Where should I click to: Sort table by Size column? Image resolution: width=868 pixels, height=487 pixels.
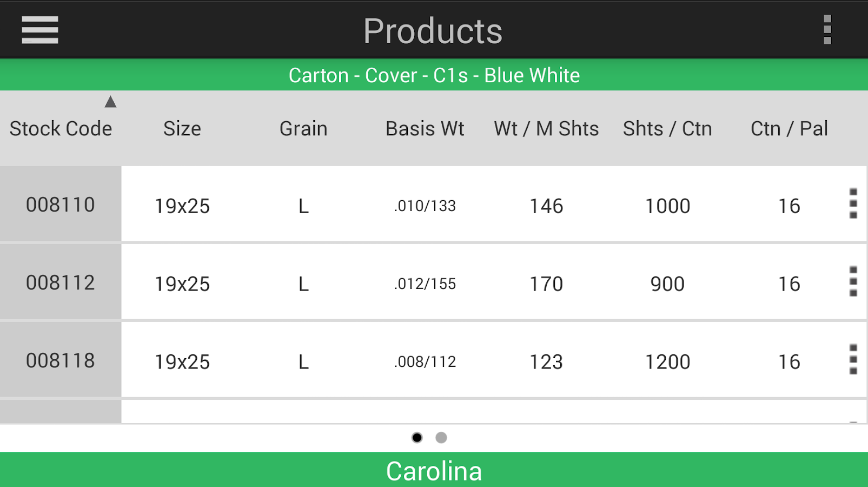click(x=182, y=129)
